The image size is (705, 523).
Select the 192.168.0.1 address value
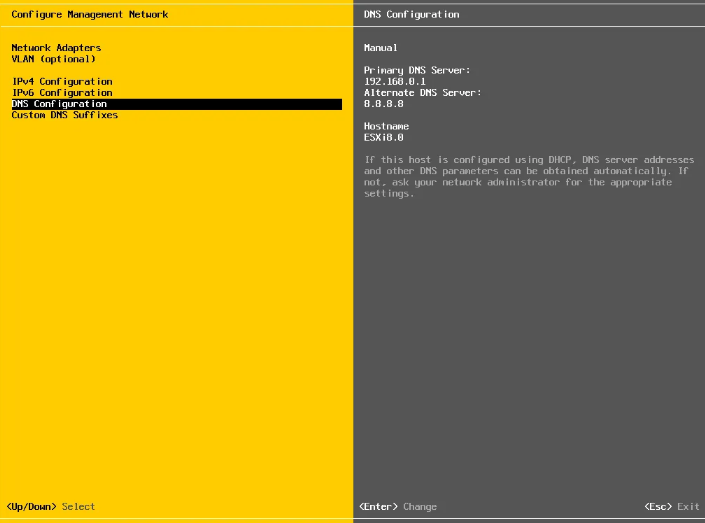[x=394, y=81]
